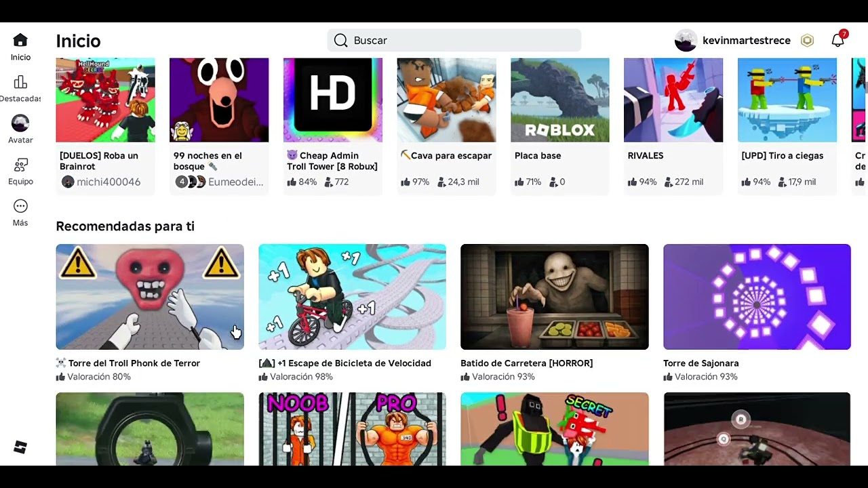This screenshot has height=488, width=868.
Task: Open the SECRET gorilla game thumbnail
Action: [555, 429]
